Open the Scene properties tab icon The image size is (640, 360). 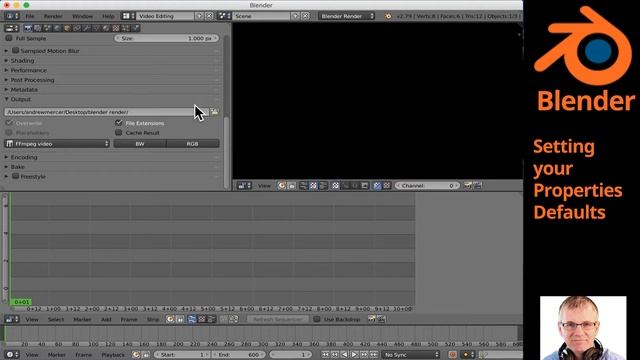(x=47, y=28)
